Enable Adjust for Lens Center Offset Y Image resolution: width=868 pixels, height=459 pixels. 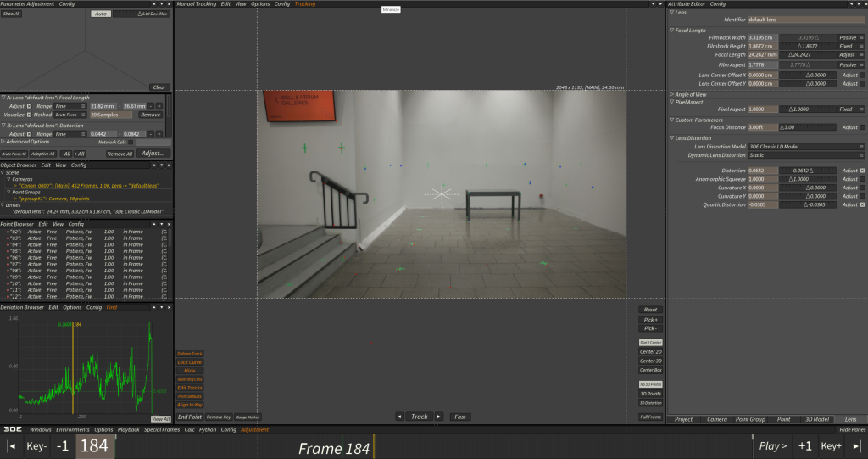click(x=862, y=84)
